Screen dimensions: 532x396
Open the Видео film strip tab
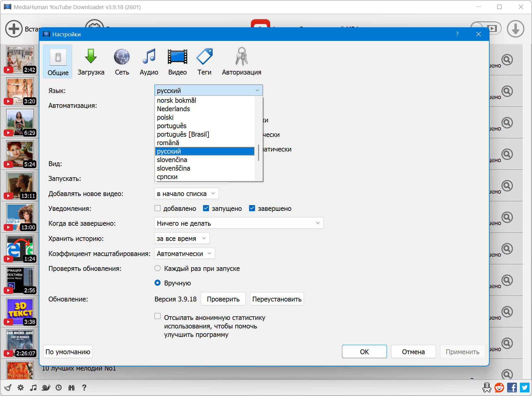pyautogui.click(x=177, y=62)
